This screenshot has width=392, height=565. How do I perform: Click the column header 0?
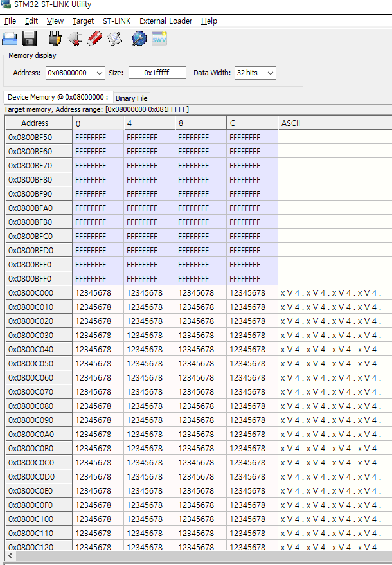[x=98, y=123]
